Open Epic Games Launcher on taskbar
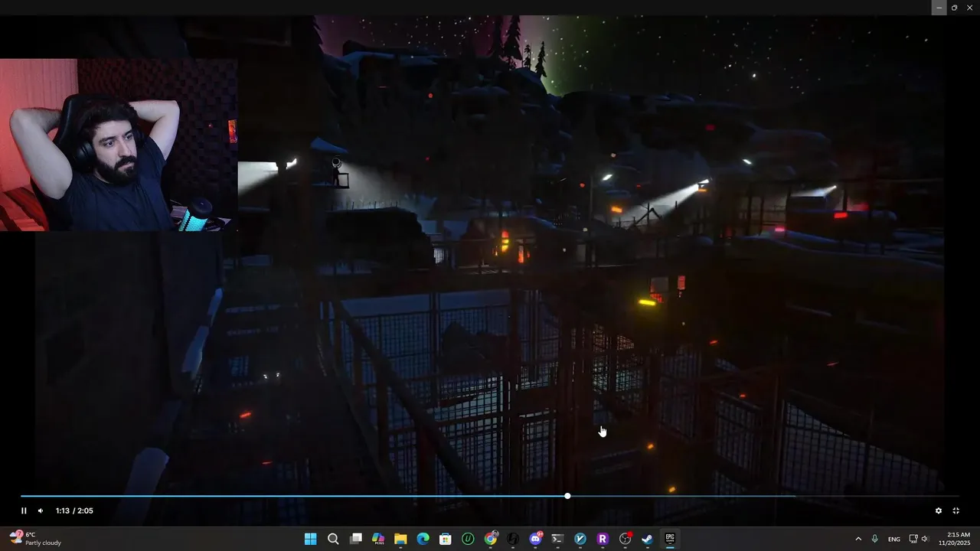 coord(670,539)
